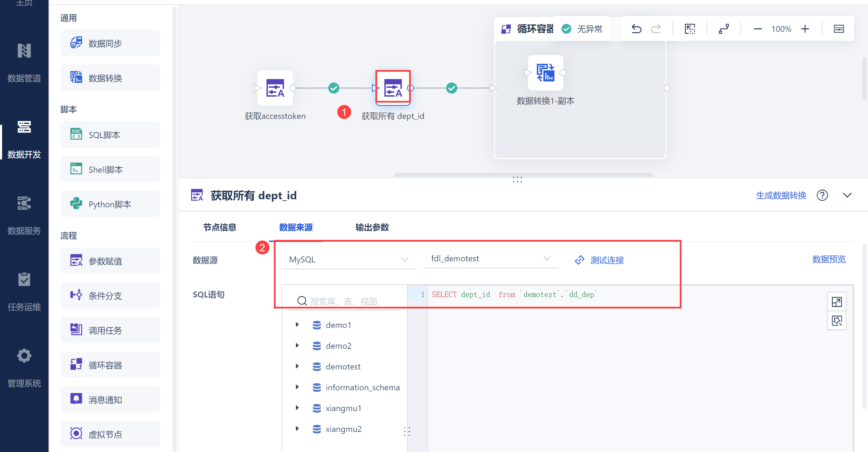This screenshot has height=452, width=868.
Task: Click the auto-layout connector icon
Action: 723,29
